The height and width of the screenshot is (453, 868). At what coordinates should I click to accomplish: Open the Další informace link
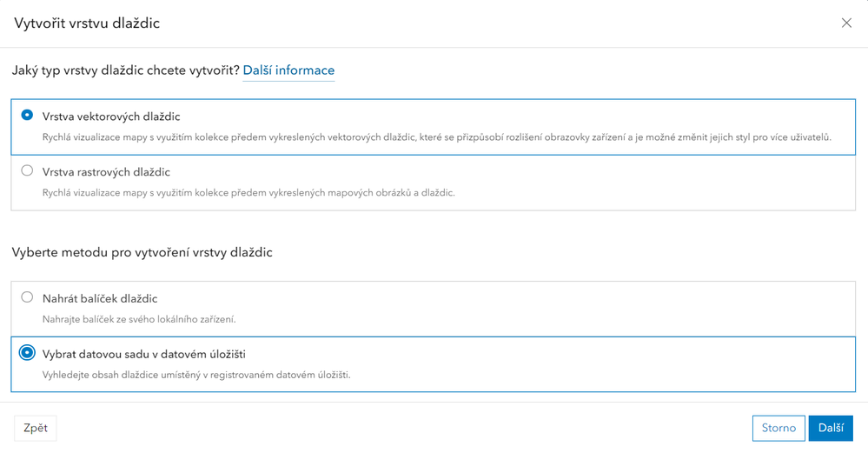(x=288, y=70)
